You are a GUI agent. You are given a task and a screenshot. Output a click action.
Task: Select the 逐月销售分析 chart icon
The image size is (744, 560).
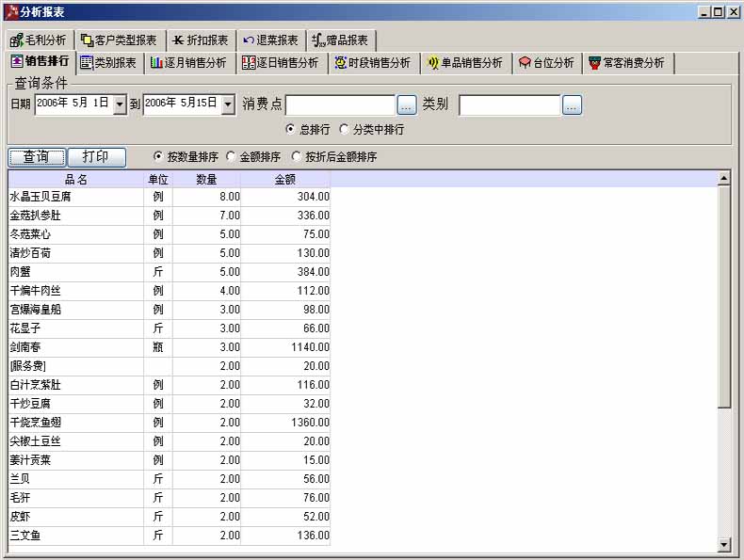pos(156,63)
